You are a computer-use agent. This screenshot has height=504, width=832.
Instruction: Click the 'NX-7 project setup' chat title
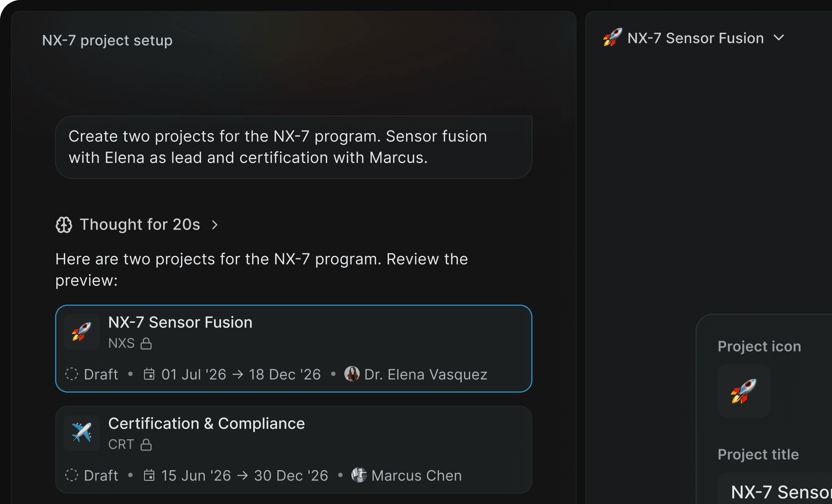[x=107, y=40]
